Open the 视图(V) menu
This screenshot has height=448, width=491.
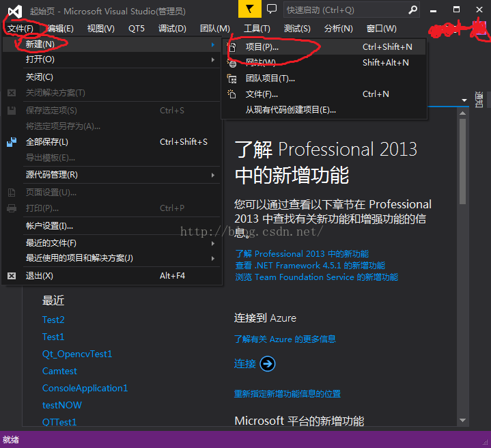101,29
